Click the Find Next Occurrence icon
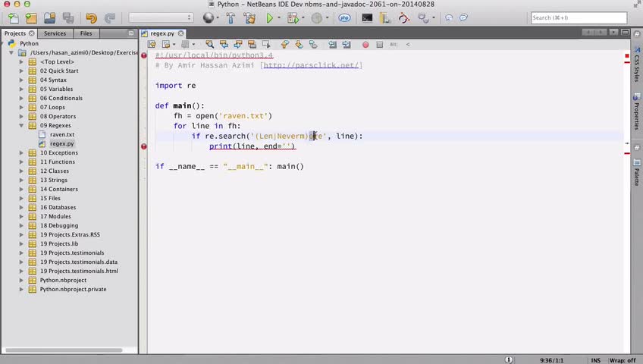 (x=238, y=44)
